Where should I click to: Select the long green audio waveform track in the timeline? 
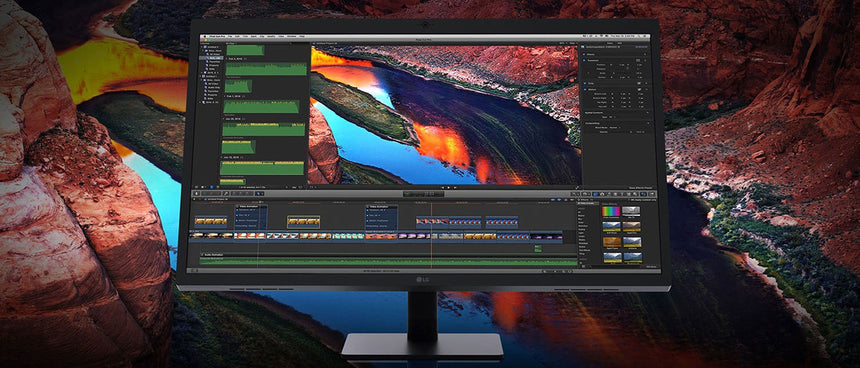pyautogui.click(x=388, y=262)
